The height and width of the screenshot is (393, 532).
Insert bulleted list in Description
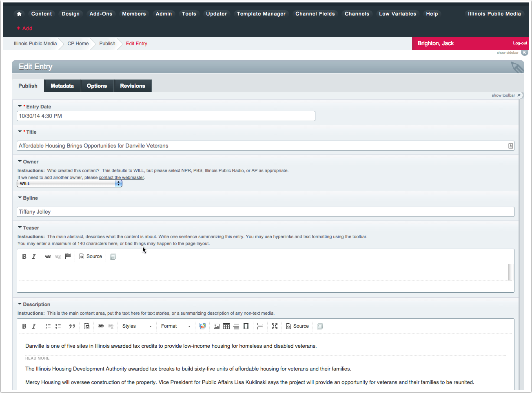tap(58, 326)
